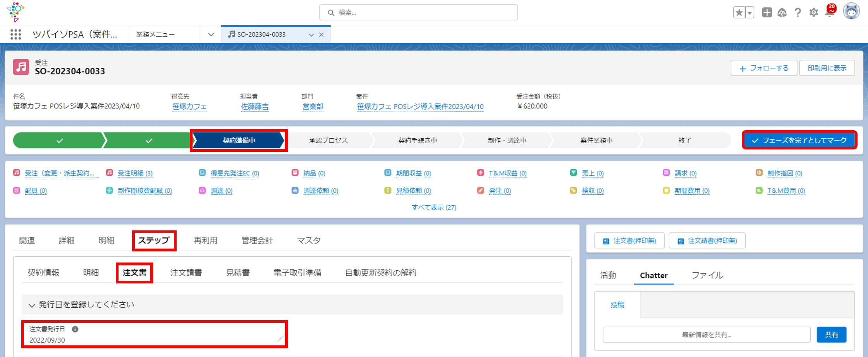This screenshot has width=868, height=357.
Task: Click the info icon next to 注文書発行日
Action: click(75, 329)
